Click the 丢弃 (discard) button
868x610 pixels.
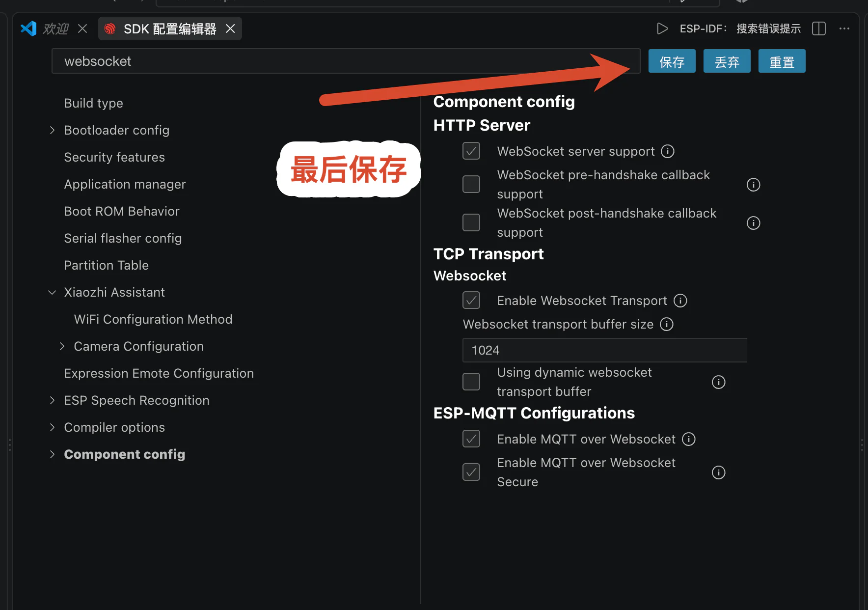(x=727, y=61)
